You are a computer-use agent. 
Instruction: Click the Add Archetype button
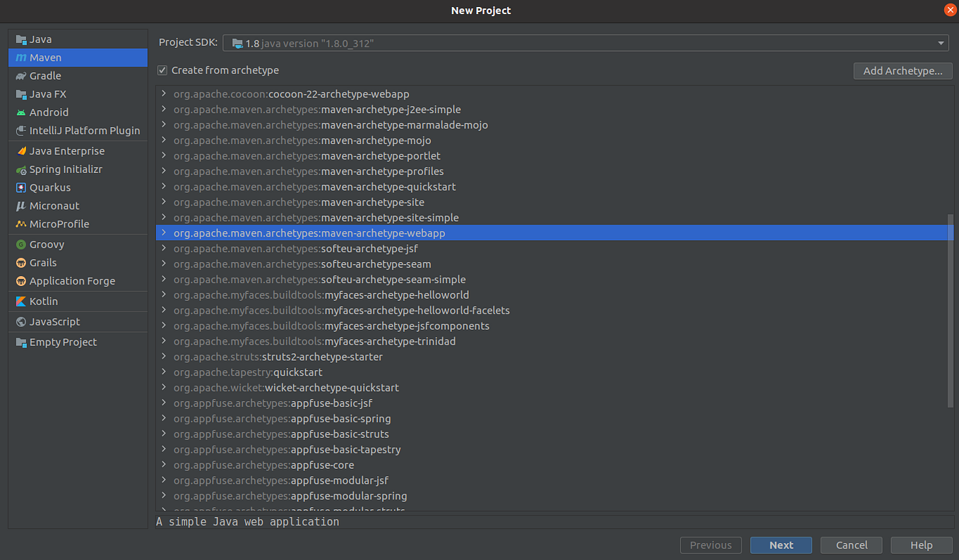point(903,71)
